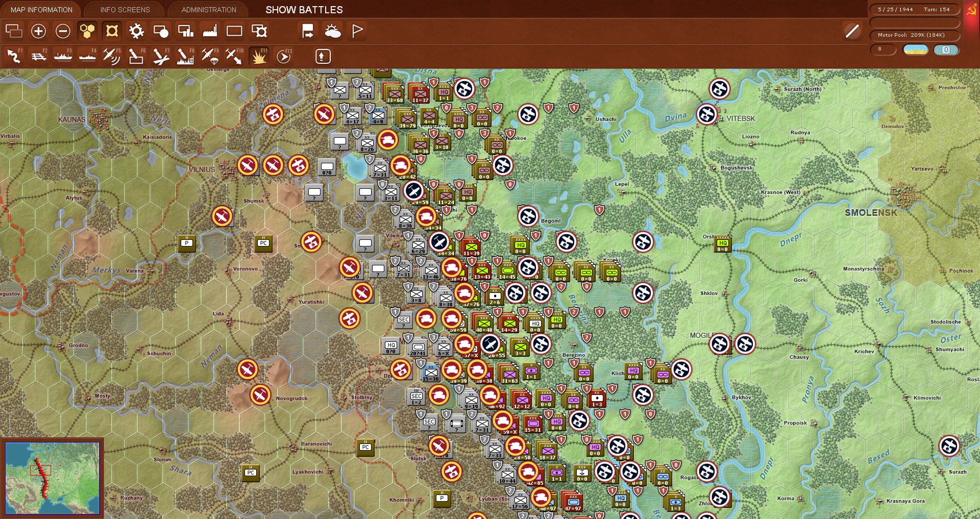This screenshot has width=980, height=519.
Task: Select the unit counter showing 18=37
Action: (x=548, y=451)
